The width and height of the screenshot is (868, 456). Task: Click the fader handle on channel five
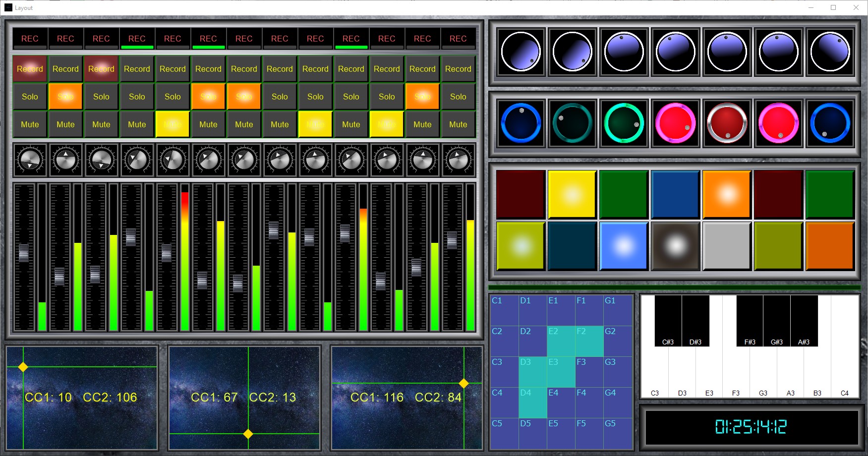(x=167, y=253)
